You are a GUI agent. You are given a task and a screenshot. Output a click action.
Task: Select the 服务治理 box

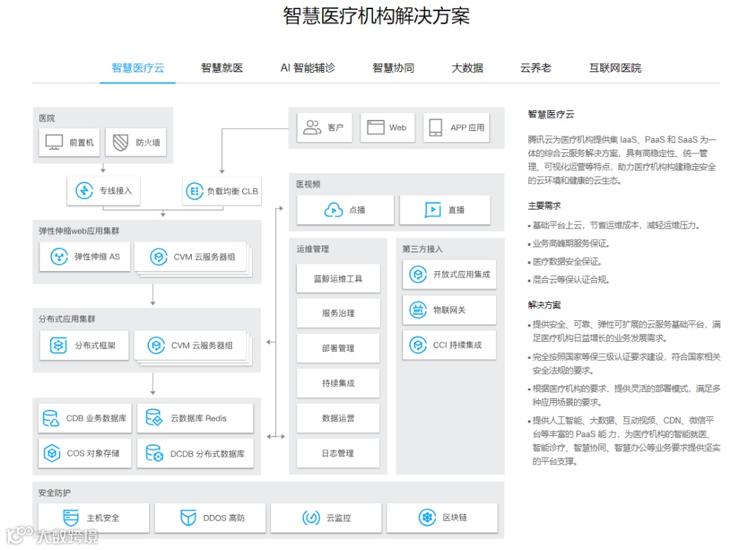coord(338,313)
